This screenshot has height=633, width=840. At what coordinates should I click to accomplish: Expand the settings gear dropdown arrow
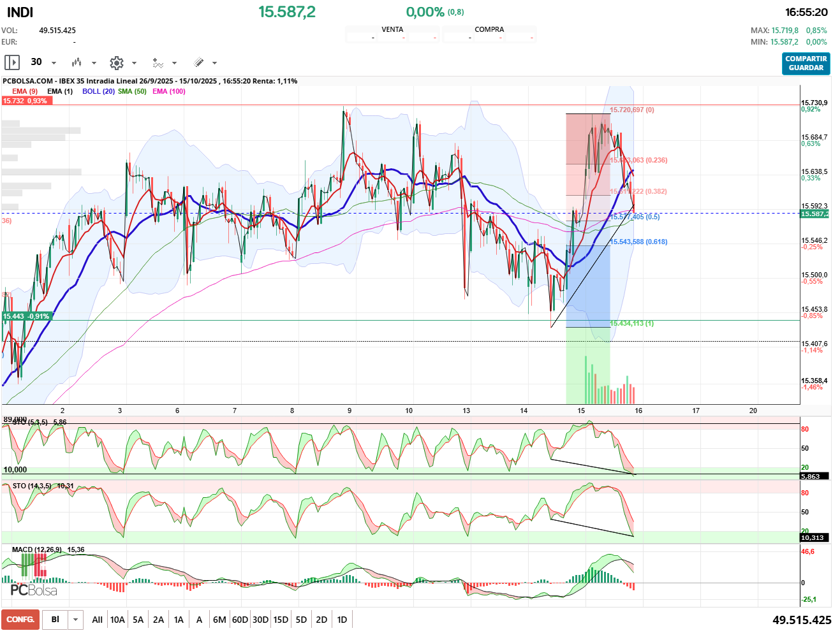[134, 63]
